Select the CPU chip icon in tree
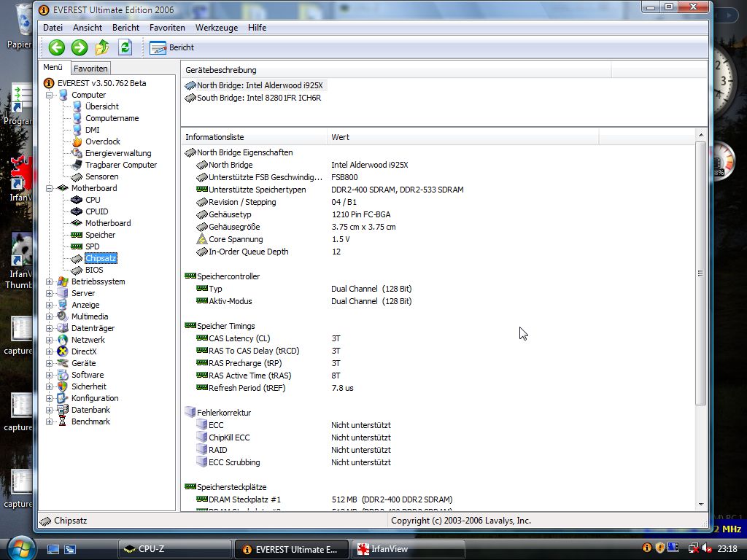 tap(77, 200)
